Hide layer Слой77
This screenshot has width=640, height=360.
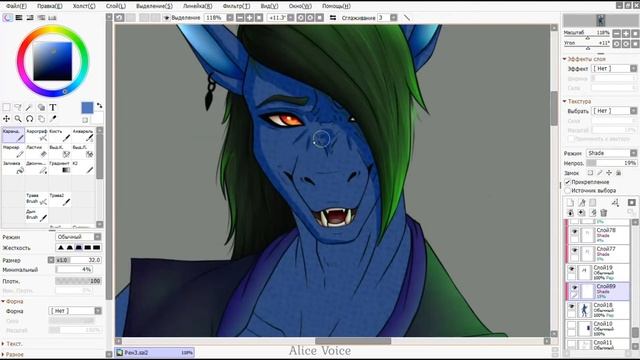pyautogui.click(x=574, y=251)
